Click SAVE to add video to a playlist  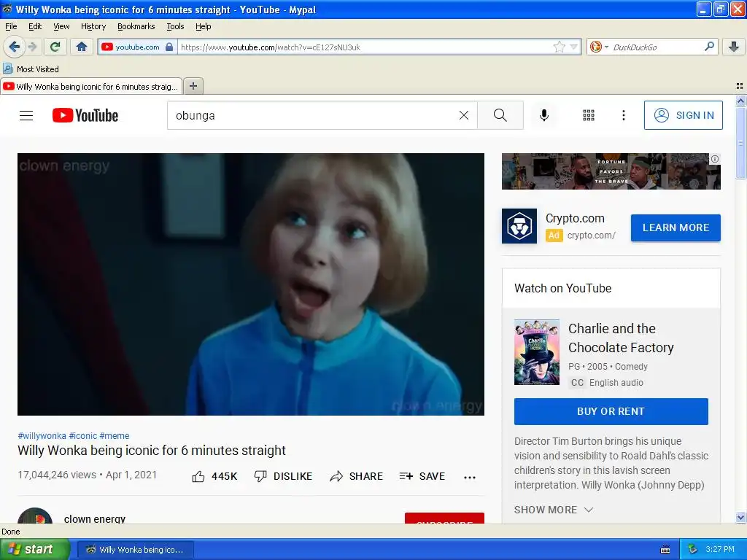[422, 476]
